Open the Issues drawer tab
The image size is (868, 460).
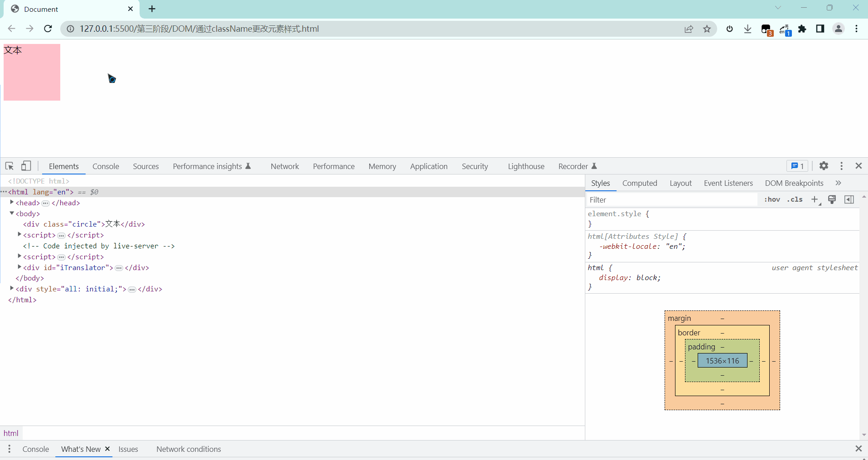pos(128,449)
